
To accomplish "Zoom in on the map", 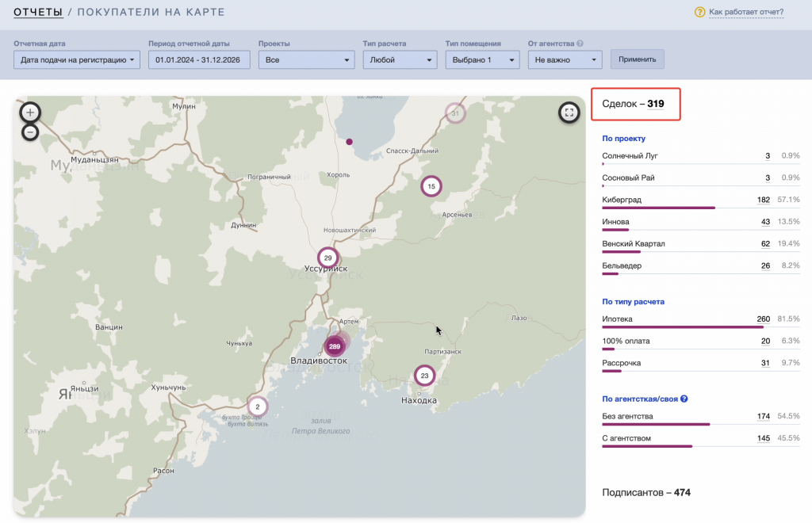I will click(x=30, y=113).
